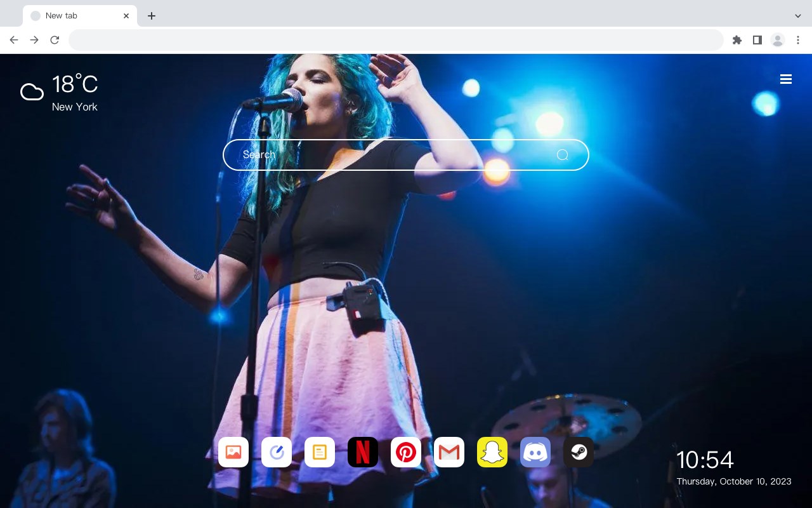Open the Snapchat shortcut
Viewport: 812px width, 508px height.
[492, 452]
